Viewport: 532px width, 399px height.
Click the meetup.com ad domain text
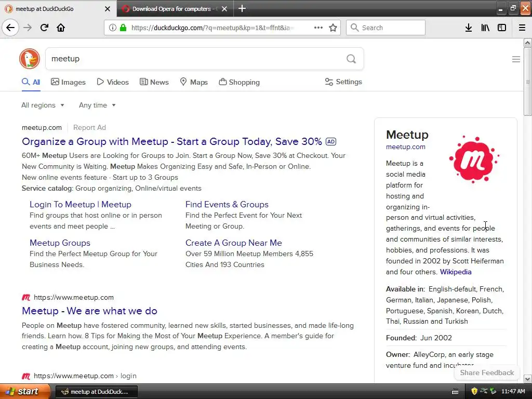[42, 128]
